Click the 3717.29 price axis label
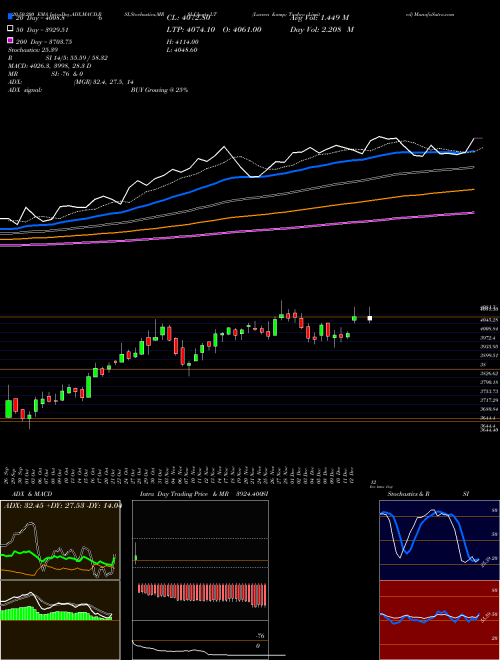This screenshot has width=500, height=660. 489,400
